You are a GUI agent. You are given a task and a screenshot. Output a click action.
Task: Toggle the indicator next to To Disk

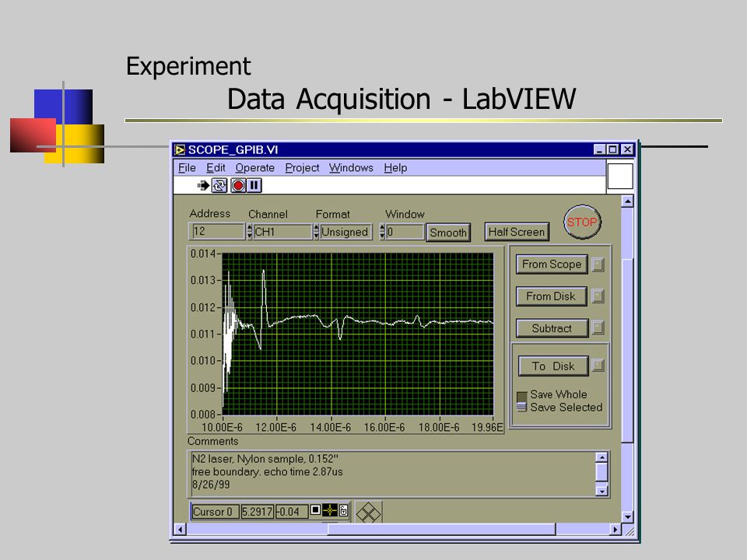(x=598, y=366)
